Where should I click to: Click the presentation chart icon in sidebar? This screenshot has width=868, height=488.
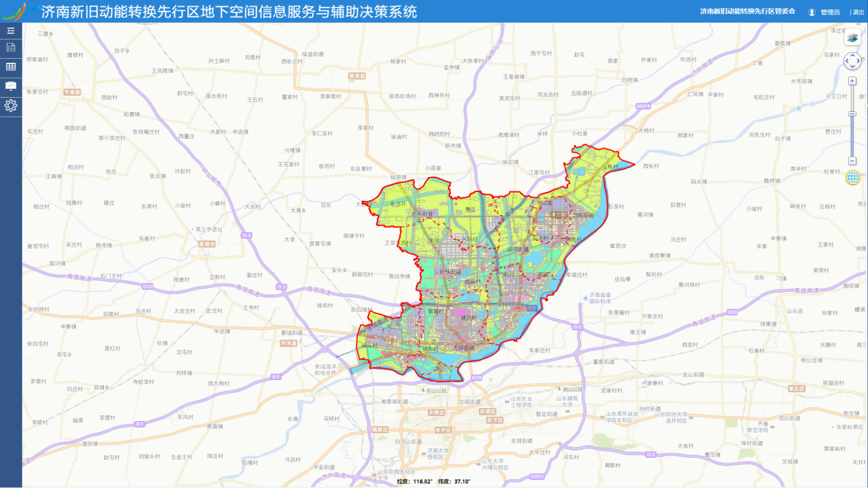(10, 85)
